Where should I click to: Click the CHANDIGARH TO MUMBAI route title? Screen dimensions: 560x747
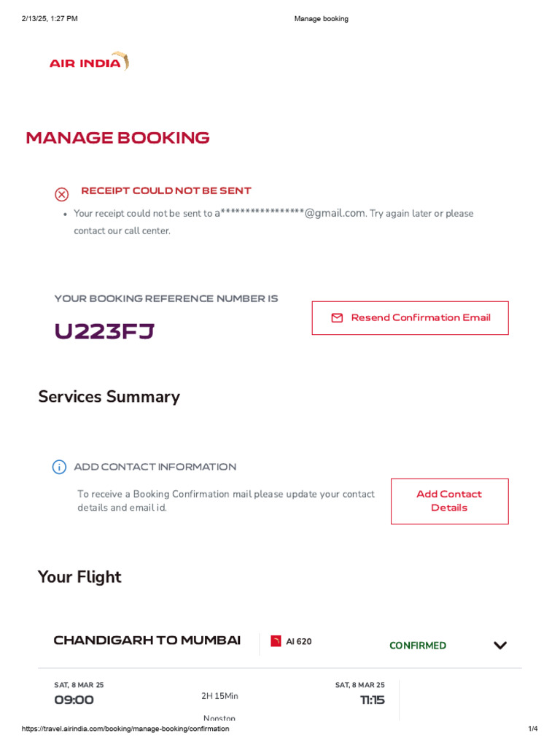point(147,640)
